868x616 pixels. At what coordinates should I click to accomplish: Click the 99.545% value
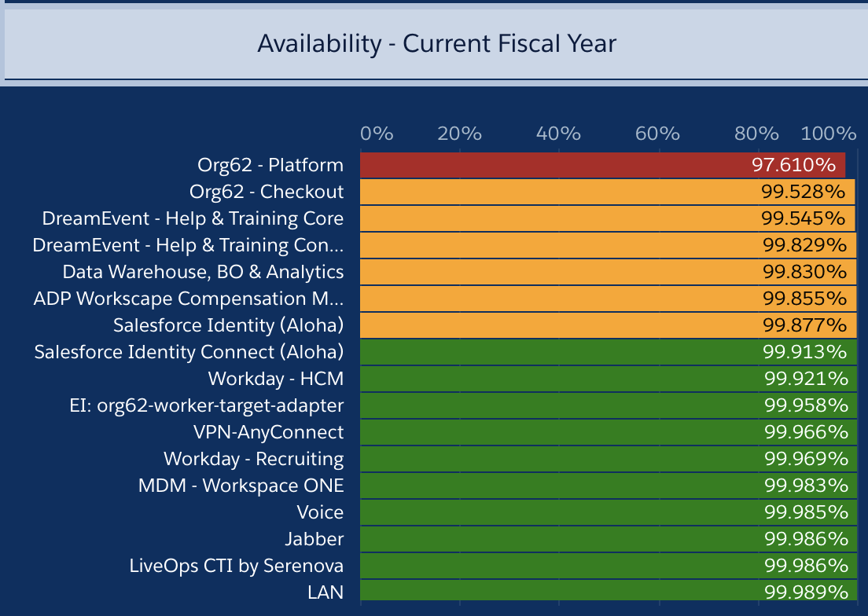pyautogui.click(x=804, y=218)
